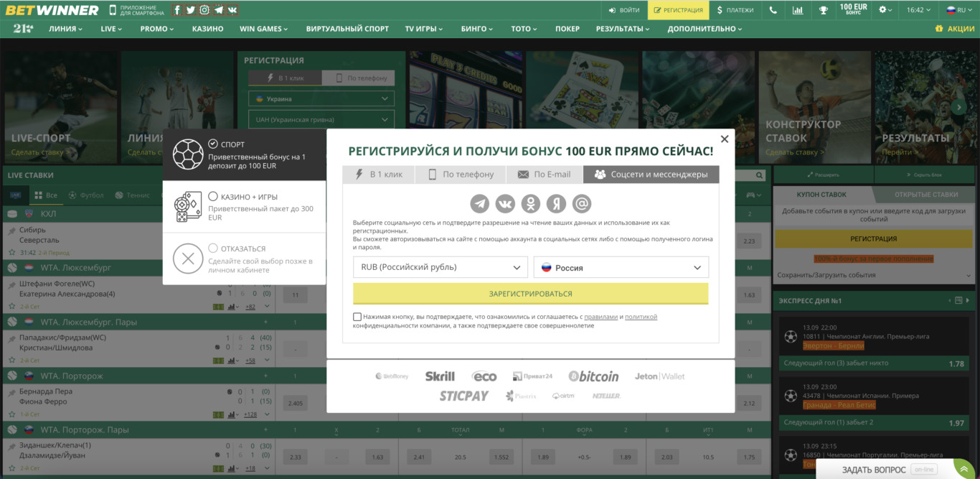Select КАЗИНО + ИГРЫ bonus option
This screenshot has height=479, width=980.
point(244,206)
